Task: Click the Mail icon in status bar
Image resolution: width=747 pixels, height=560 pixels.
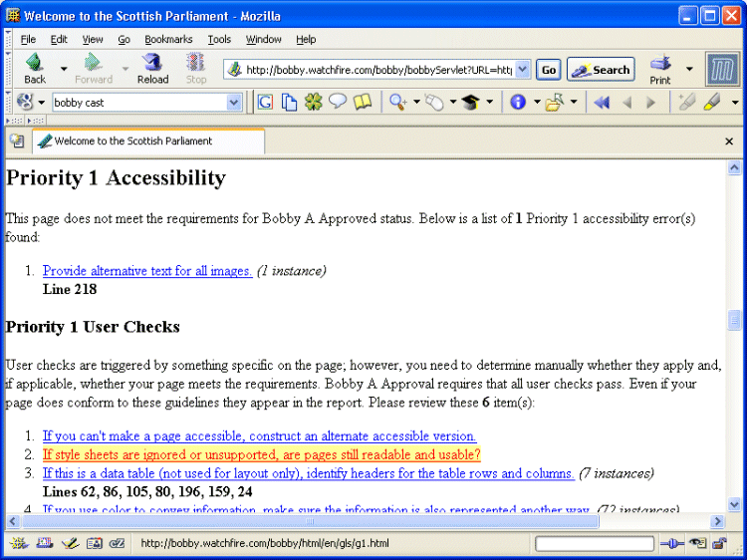Action: [44, 543]
